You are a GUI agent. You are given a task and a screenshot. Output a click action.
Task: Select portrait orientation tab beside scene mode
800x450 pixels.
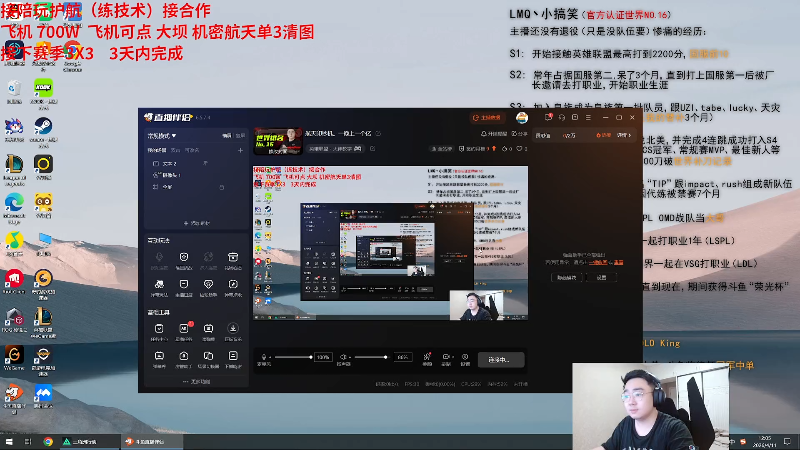[x=240, y=136]
